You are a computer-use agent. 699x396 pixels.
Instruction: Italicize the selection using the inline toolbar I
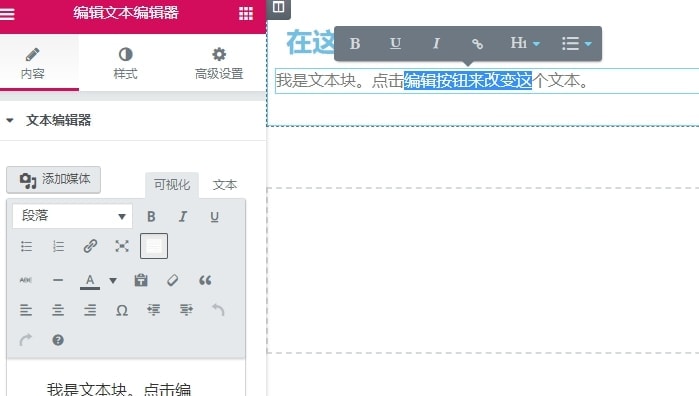436,44
